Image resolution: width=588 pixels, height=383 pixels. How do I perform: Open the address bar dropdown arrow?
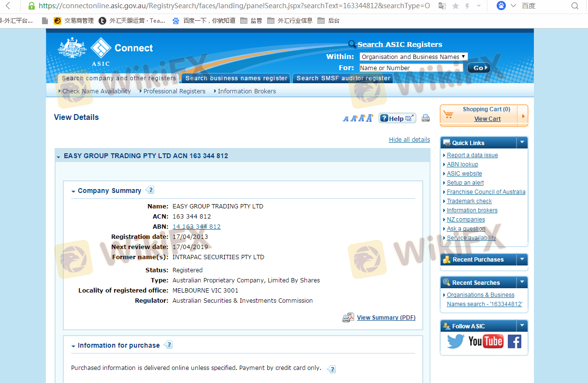479,6
